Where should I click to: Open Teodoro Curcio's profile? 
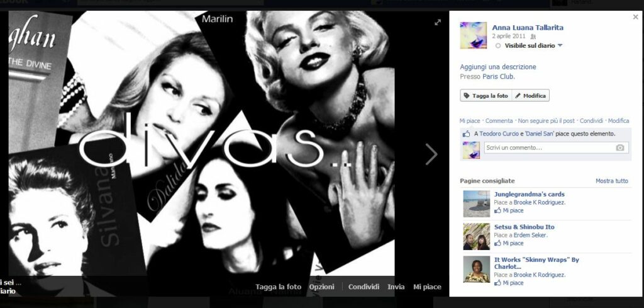(x=499, y=134)
